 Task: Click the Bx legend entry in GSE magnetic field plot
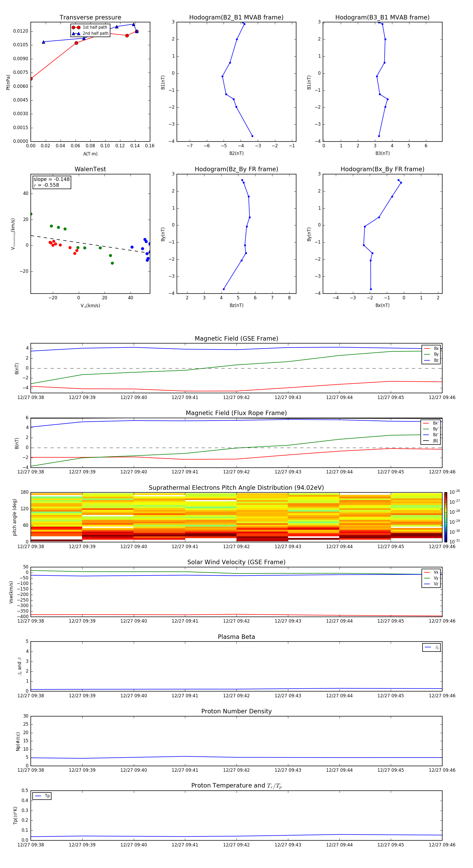[x=431, y=349]
